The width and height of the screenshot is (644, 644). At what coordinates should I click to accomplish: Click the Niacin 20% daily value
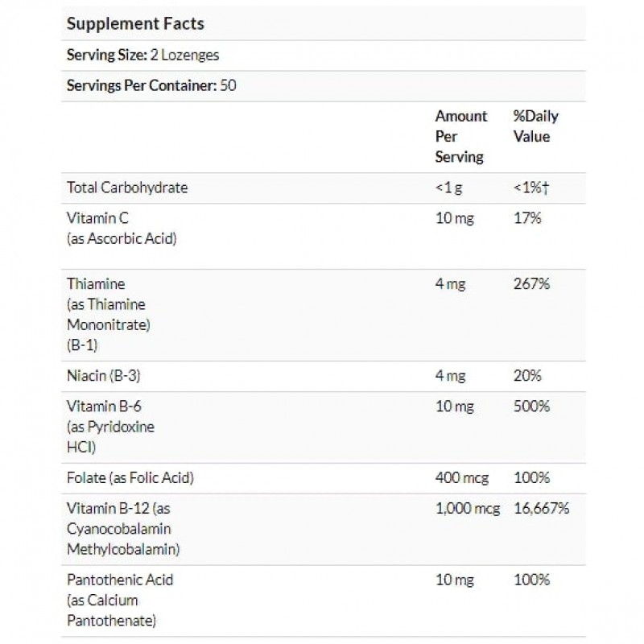point(527,376)
